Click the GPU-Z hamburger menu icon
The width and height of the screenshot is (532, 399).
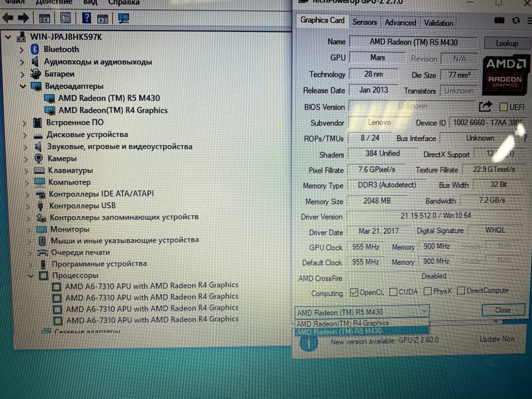(x=529, y=21)
